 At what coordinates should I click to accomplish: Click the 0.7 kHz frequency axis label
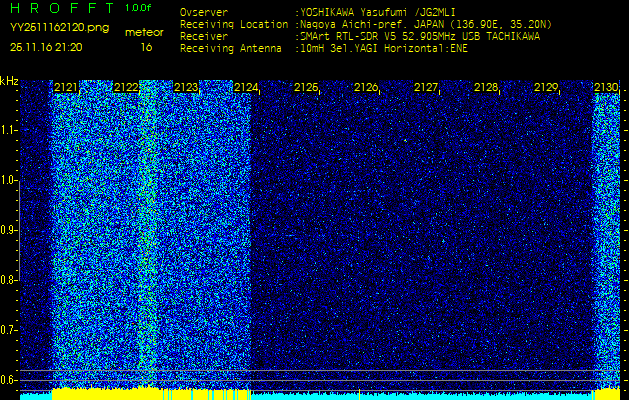click(7, 330)
